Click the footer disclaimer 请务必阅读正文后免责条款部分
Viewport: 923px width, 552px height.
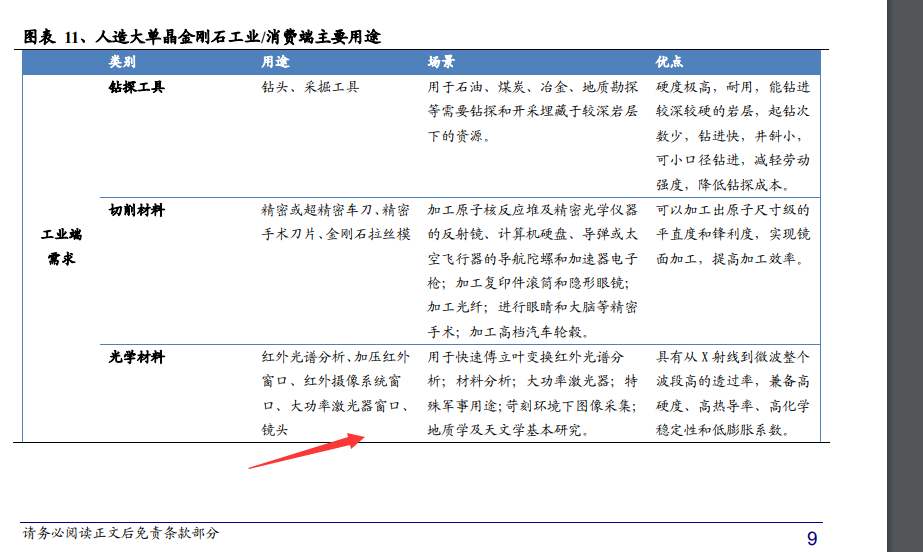point(121,533)
